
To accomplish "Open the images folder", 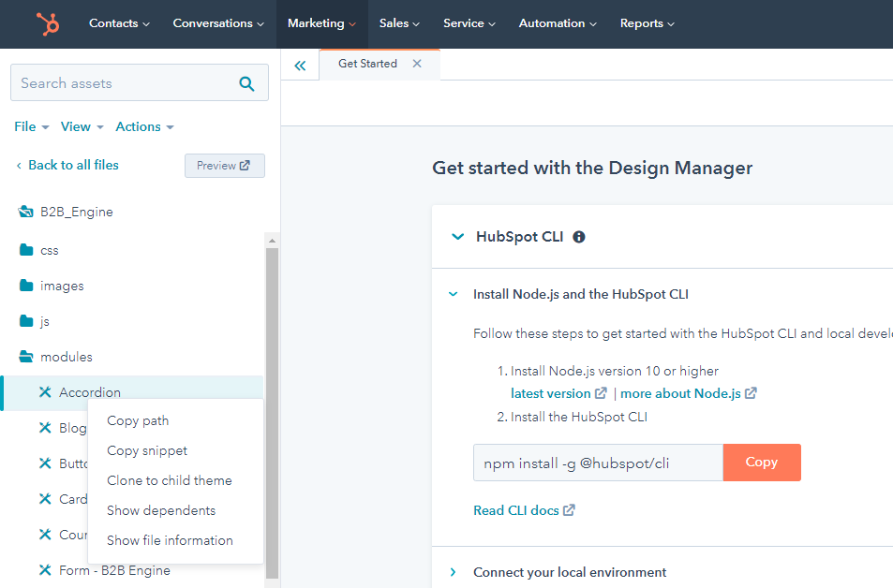I will click(x=62, y=286).
